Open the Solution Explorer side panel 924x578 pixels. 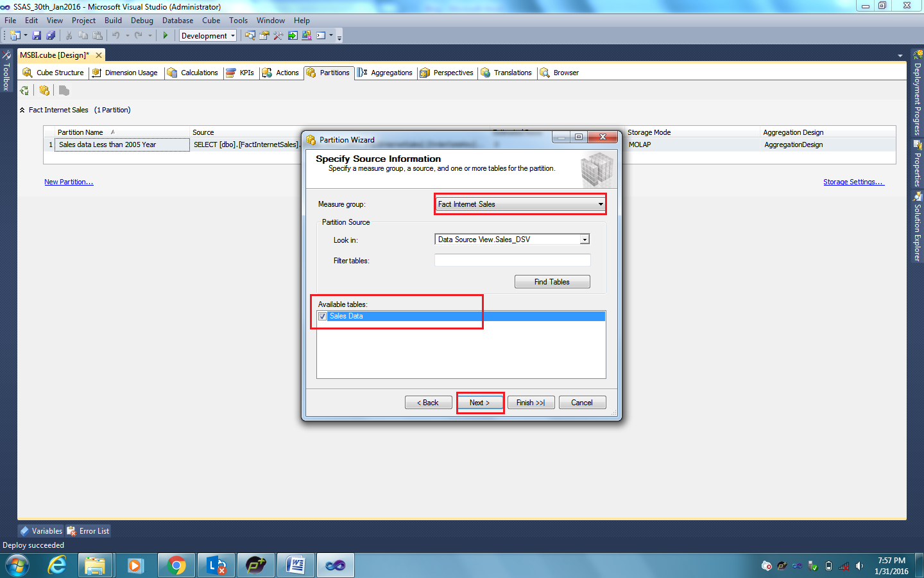coord(918,227)
